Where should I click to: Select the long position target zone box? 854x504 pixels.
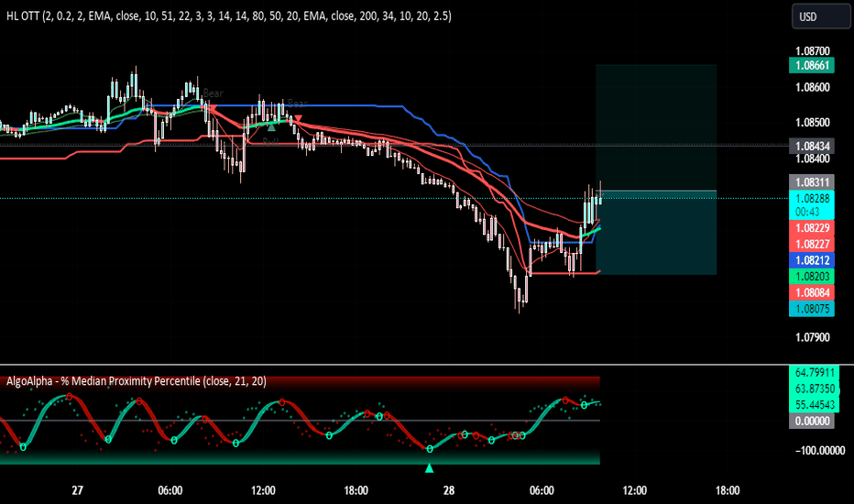[x=656, y=128]
